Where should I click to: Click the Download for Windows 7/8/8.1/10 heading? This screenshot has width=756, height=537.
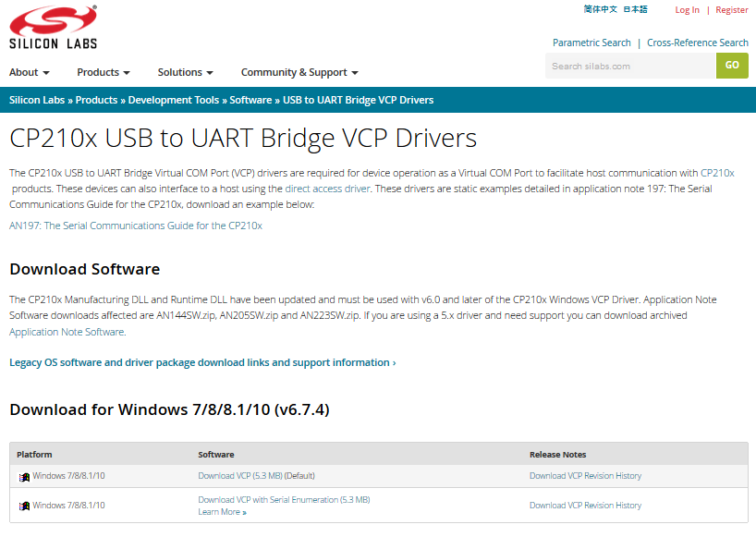pyautogui.click(x=169, y=409)
